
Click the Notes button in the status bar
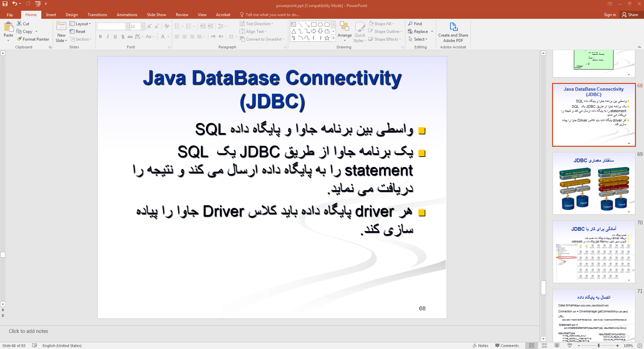coord(481,346)
